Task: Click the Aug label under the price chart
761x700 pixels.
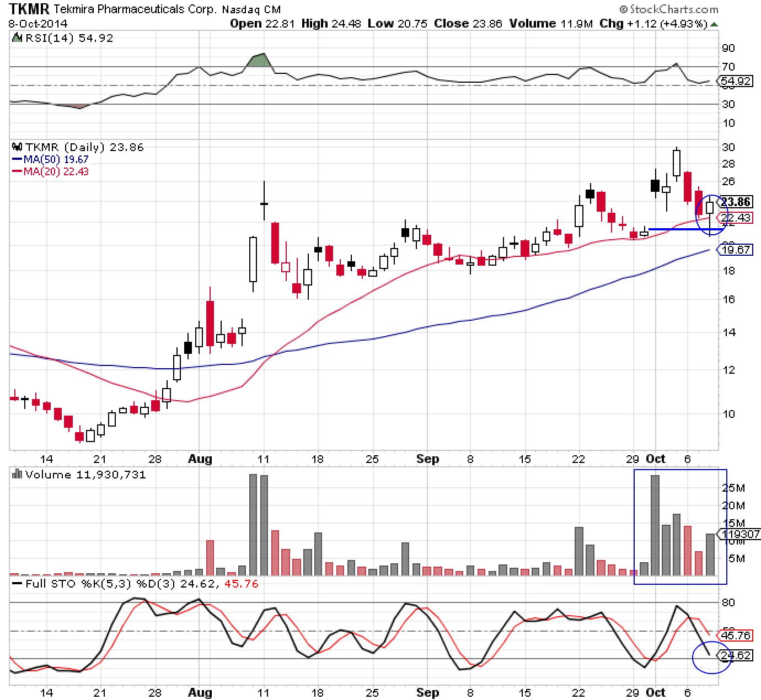Action: click(x=200, y=459)
